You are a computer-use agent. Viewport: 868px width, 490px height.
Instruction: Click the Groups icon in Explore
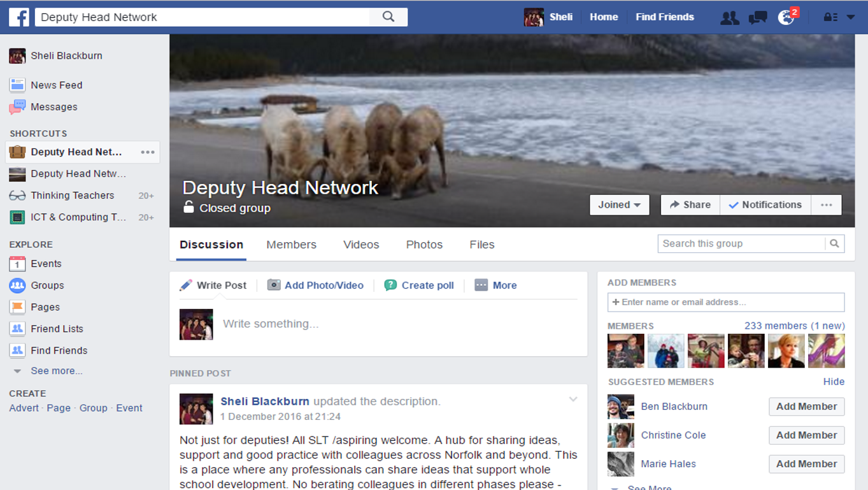coord(17,285)
